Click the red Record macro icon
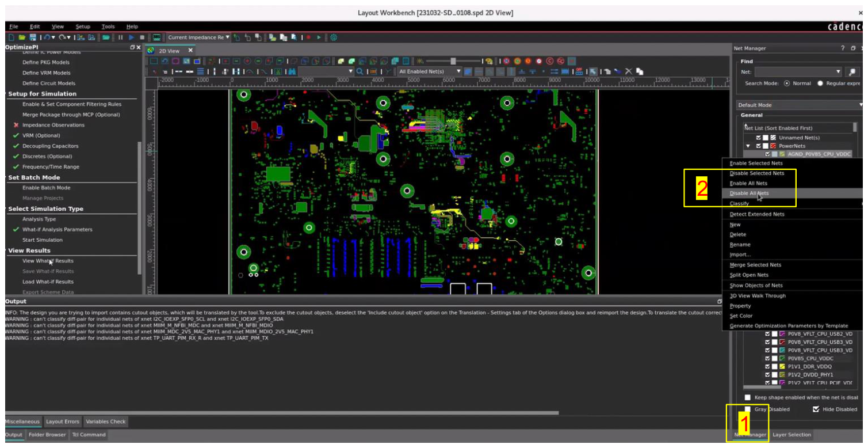 [x=308, y=37]
